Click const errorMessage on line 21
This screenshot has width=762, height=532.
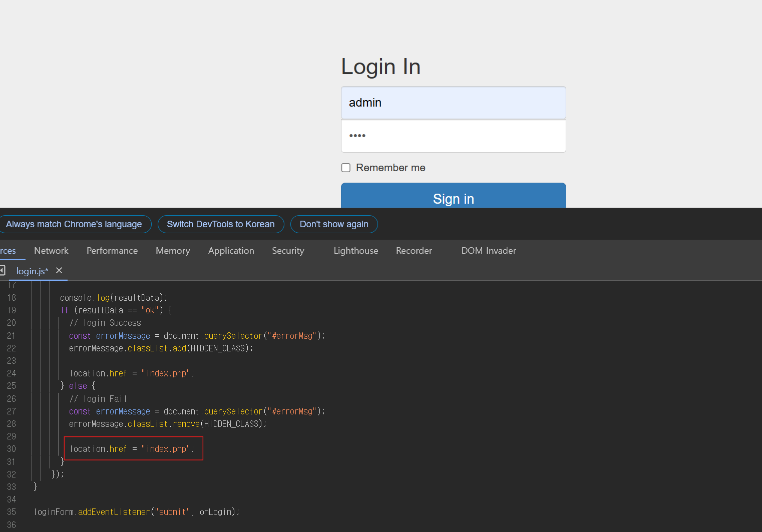[x=110, y=336]
